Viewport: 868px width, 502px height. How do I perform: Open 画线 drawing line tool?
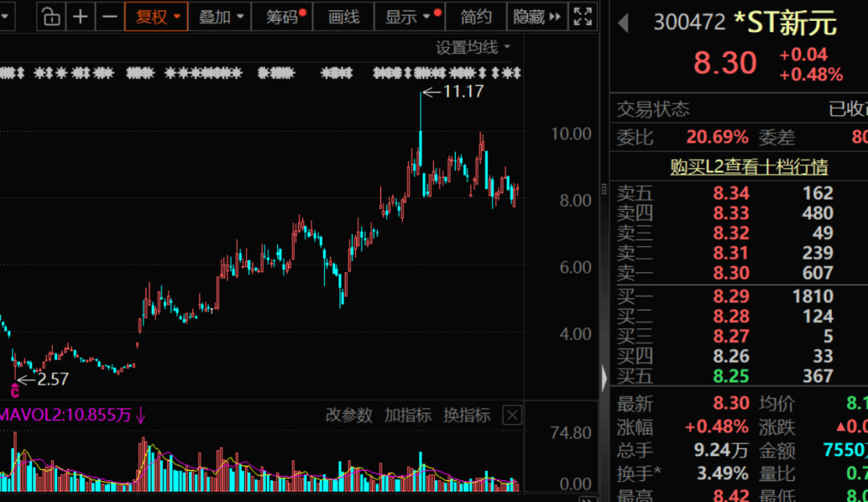click(342, 16)
